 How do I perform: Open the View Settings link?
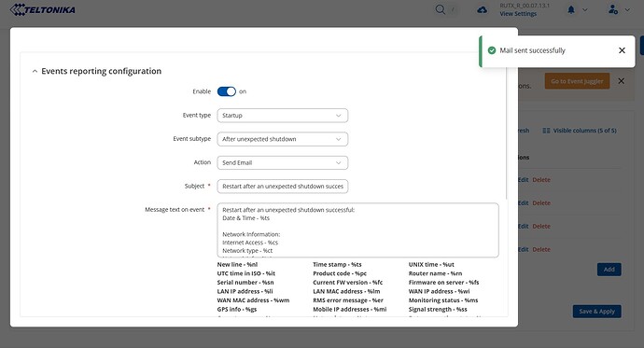[518, 14]
